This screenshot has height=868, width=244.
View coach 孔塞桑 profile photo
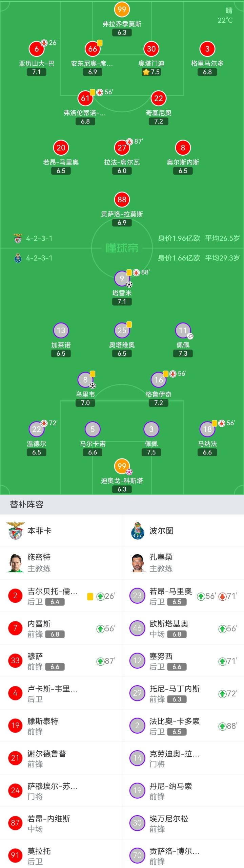click(x=138, y=563)
